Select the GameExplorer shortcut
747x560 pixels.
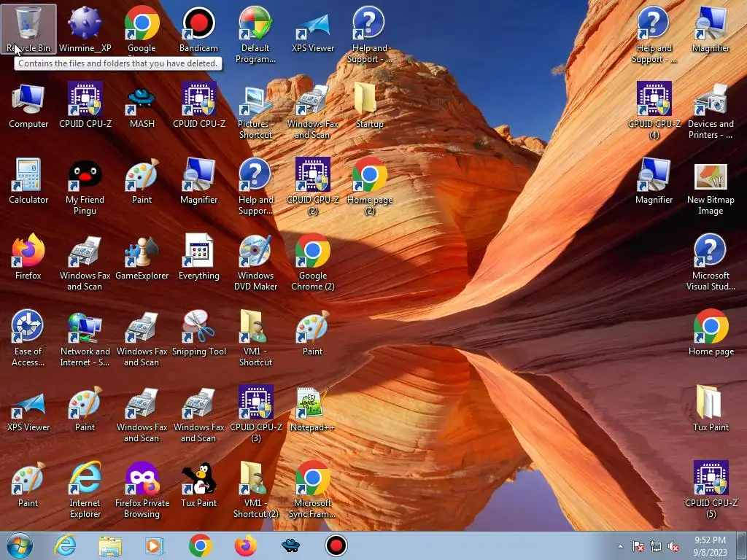point(142,256)
